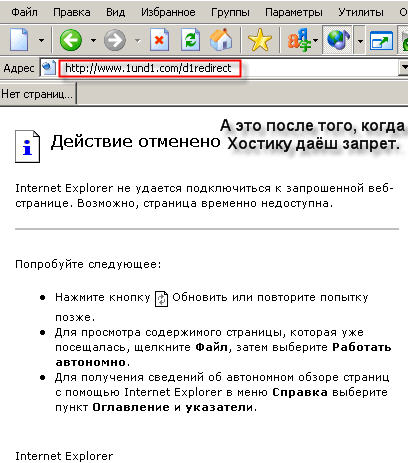Click the sentence about страница временно недоступна
The width and height of the screenshot is (408, 463).
click(205, 203)
